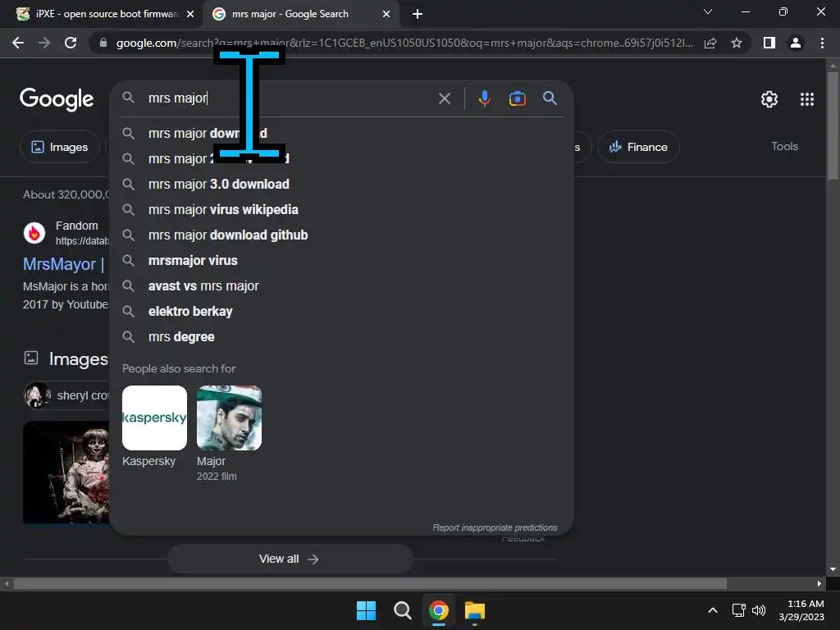Close the iPXE tab

tap(190, 14)
